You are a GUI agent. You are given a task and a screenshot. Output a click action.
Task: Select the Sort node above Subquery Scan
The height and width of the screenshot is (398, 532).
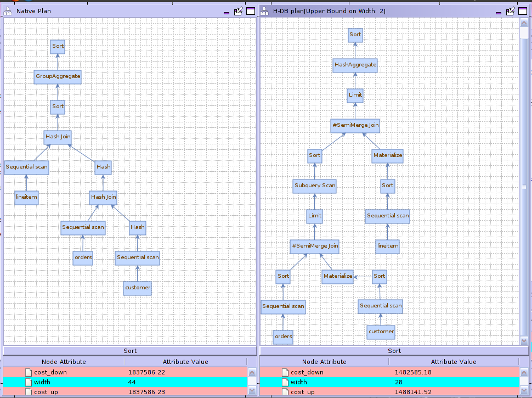tap(314, 155)
